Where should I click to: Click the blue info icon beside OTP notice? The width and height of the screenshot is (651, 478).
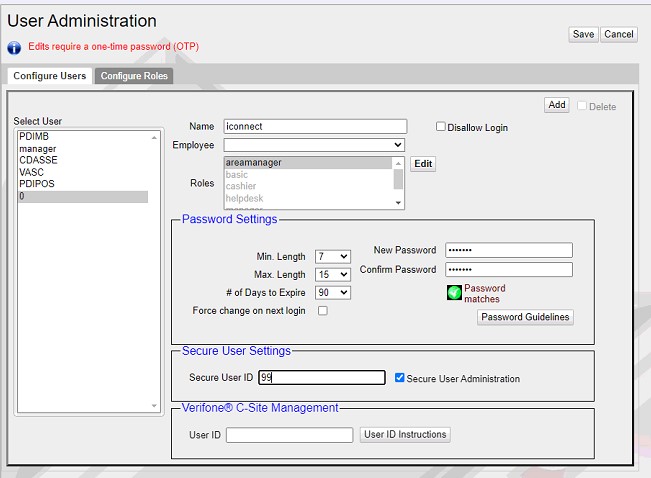[14, 47]
